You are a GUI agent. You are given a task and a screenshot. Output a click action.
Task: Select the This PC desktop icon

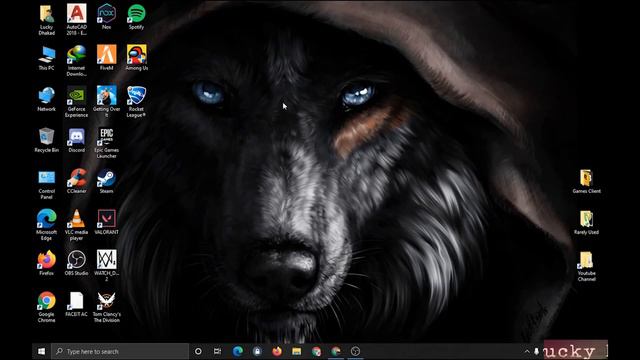pyautogui.click(x=47, y=58)
